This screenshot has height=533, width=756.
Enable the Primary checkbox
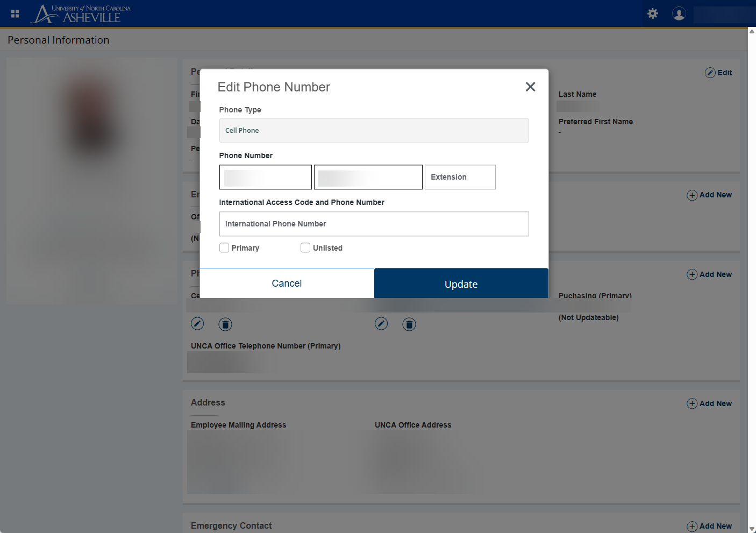pyautogui.click(x=224, y=248)
